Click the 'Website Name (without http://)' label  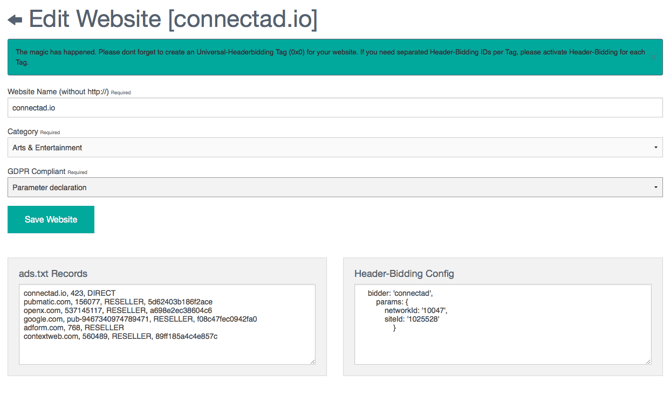click(x=58, y=91)
